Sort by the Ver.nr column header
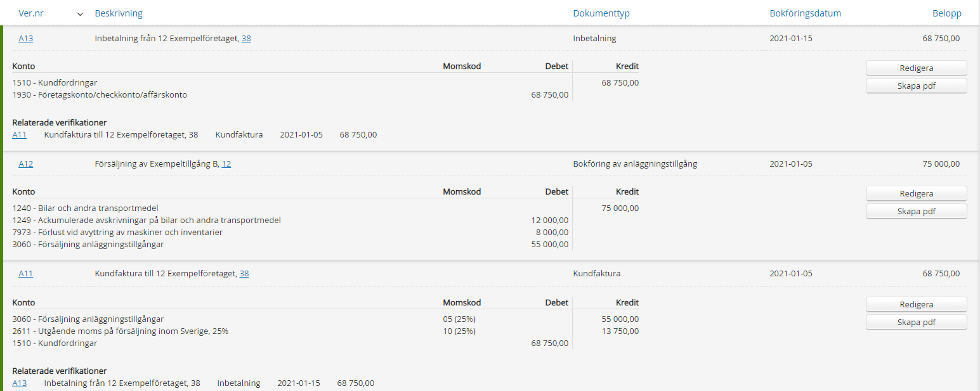980x391 pixels. click(32, 13)
